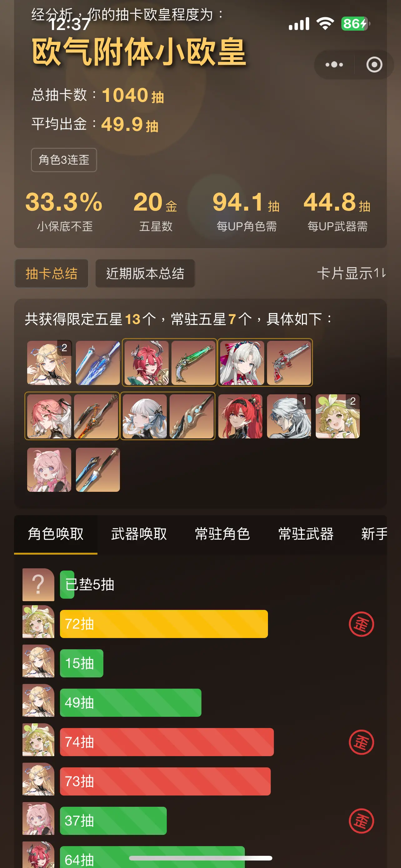
Task: Tap the pink cat-ear character icon
Action: (49, 470)
